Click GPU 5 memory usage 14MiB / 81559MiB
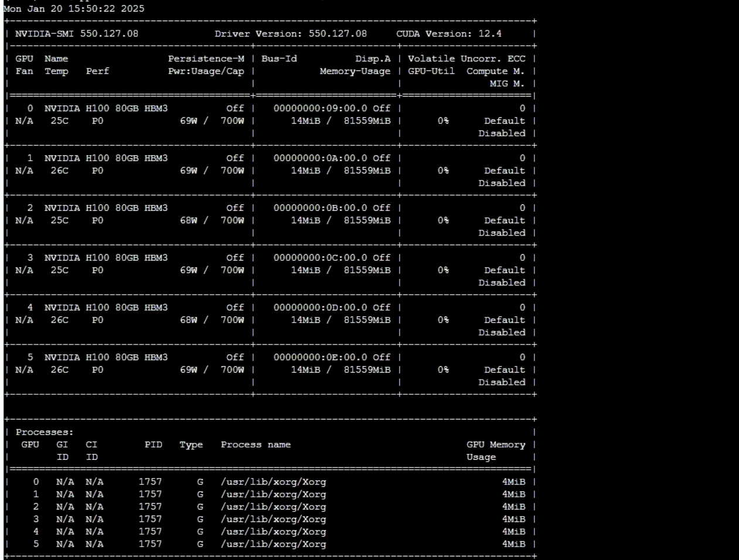This screenshot has height=560, width=739. (x=340, y=370)
